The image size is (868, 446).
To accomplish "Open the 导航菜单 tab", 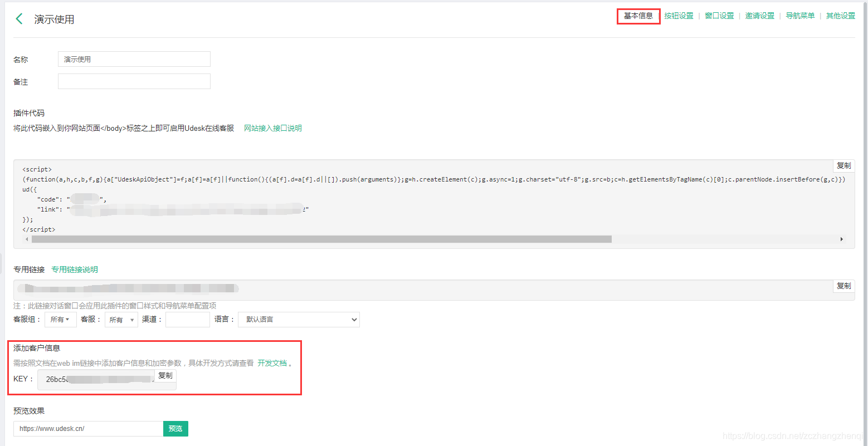I will click(800, 16).
